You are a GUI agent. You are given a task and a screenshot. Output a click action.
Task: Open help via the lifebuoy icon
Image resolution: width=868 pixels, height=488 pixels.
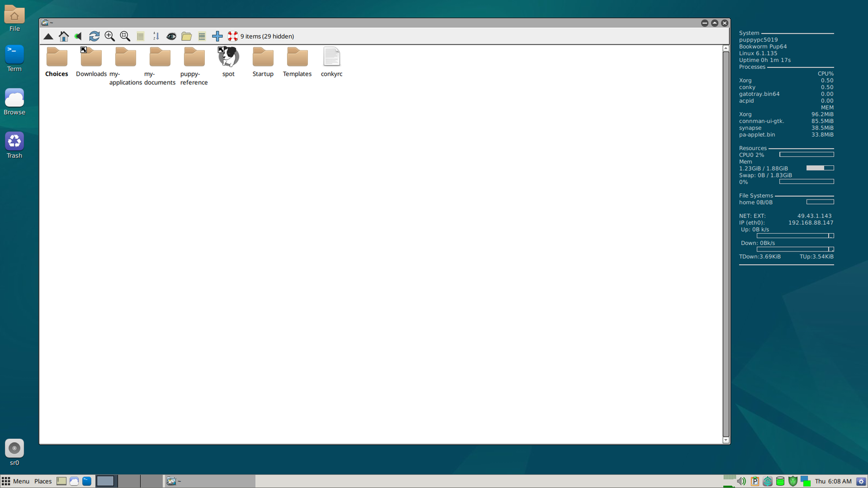point(233,36)
